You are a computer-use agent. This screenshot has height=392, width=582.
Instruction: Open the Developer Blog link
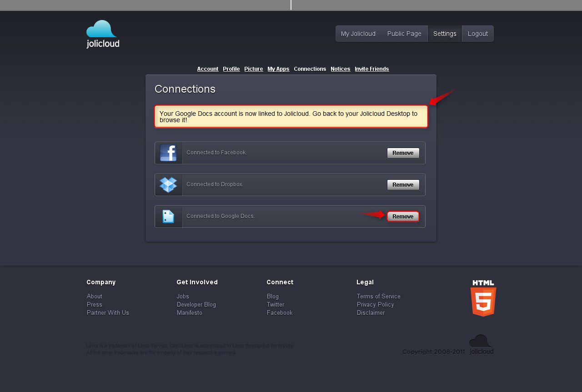pos(196,304)
